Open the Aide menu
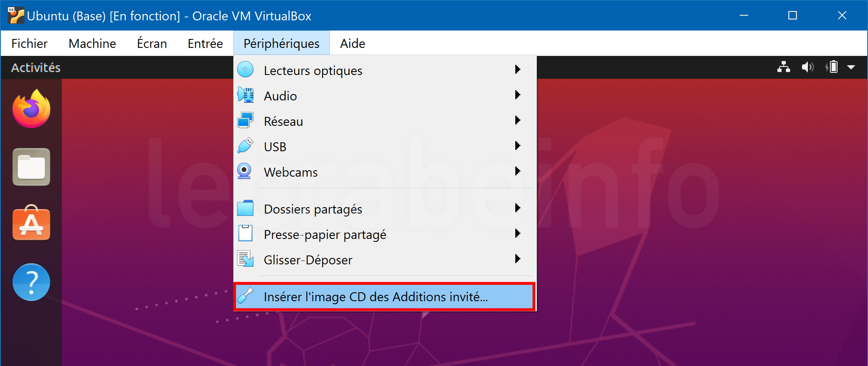Image resolution: width=868 pixels, height=366 pixels. coord(353,43)
